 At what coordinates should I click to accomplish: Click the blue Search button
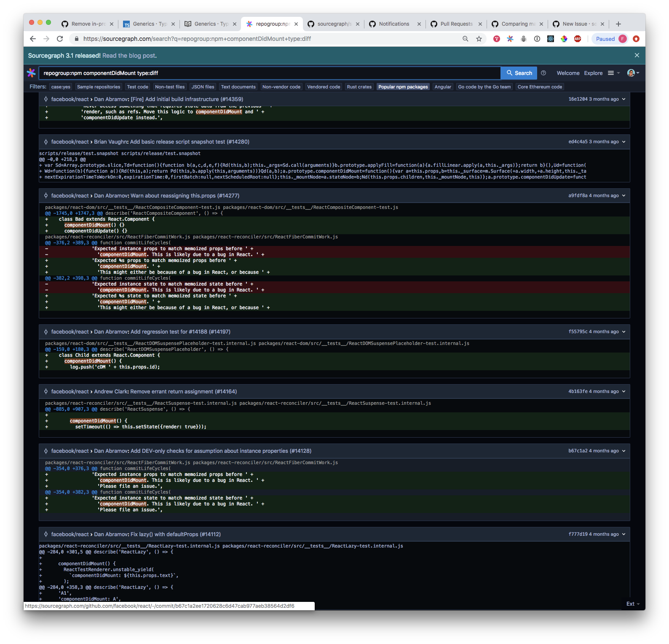519,73
